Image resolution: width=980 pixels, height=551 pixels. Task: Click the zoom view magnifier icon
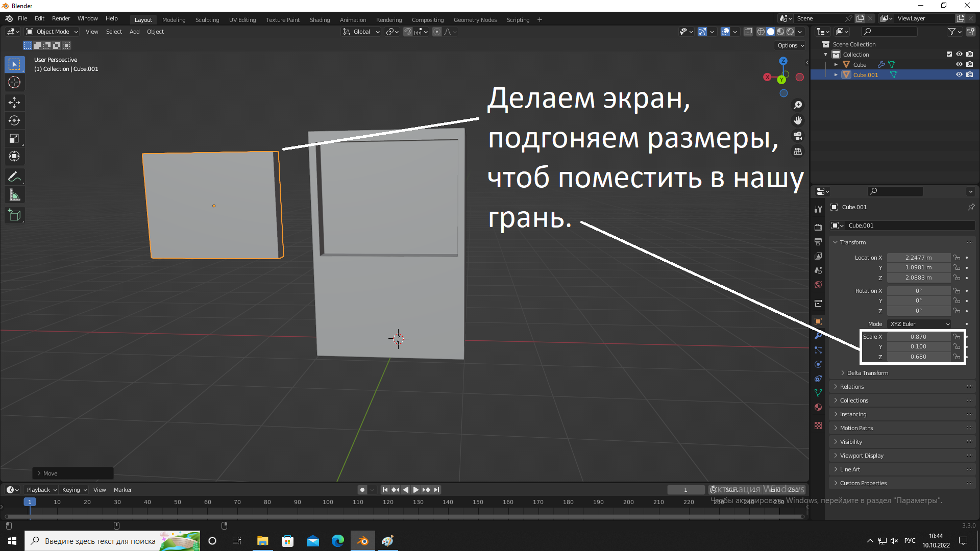(x=798, y=105)
